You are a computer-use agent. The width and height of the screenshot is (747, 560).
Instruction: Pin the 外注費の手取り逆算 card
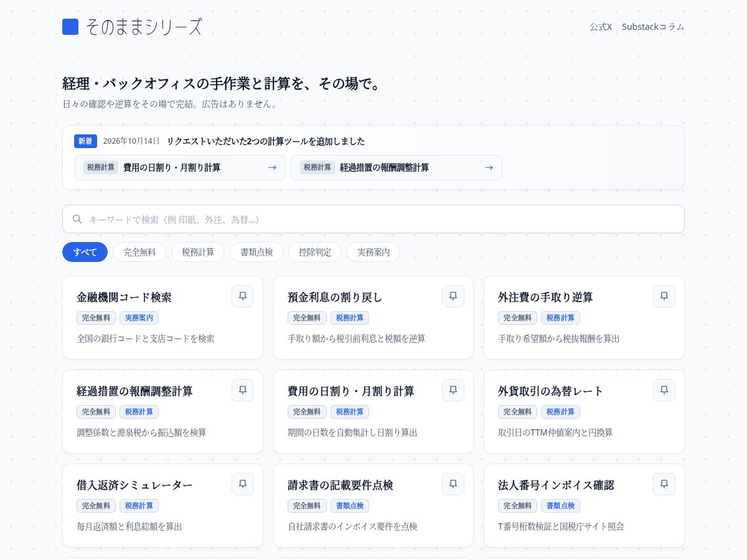(x=664, y=296)
